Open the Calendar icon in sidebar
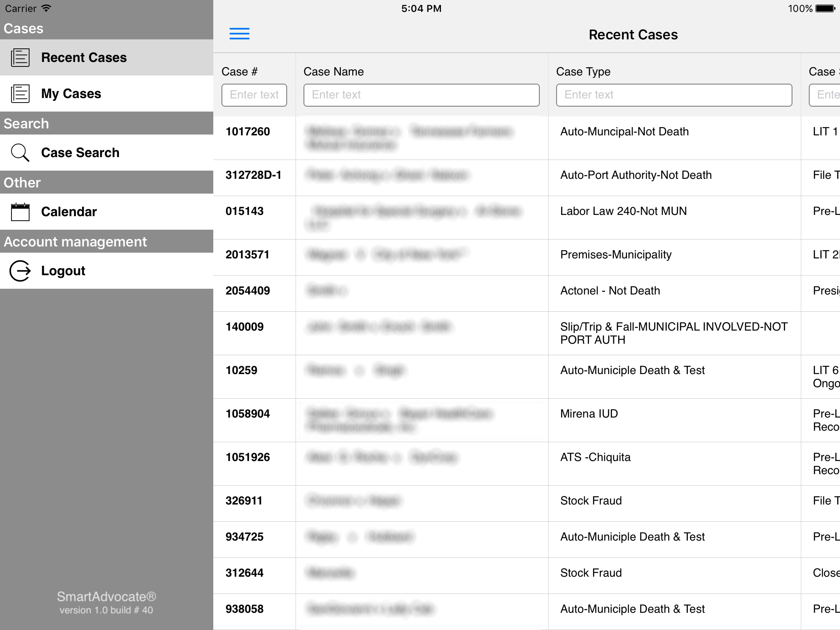Viewport: 840px width, 630px height. 20,212
